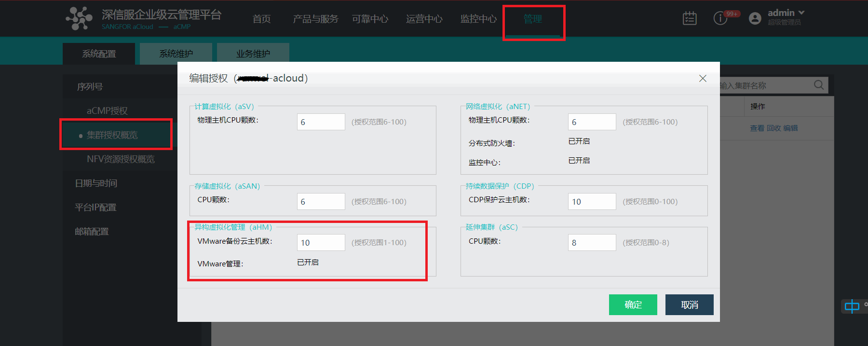Expand the admin account dropdown arrow
The width and height of the screenshot is (868, 346).
coord(801,13)
